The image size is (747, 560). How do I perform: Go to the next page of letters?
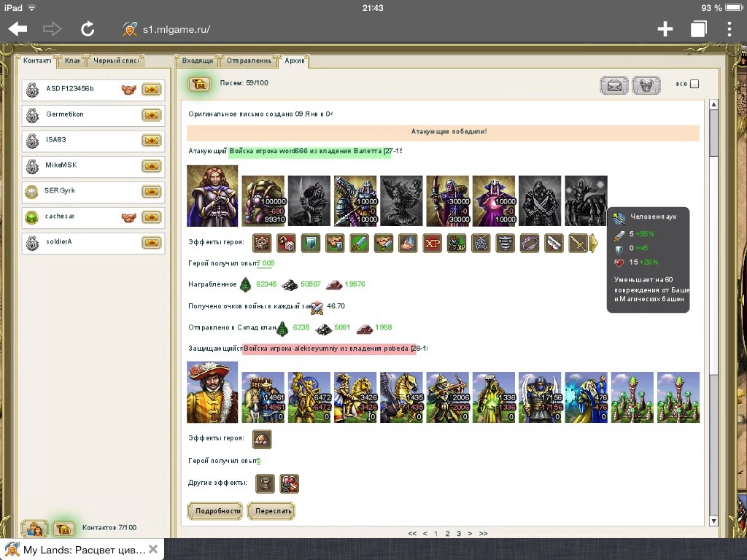pyautogui.click(x=470, y=534)
